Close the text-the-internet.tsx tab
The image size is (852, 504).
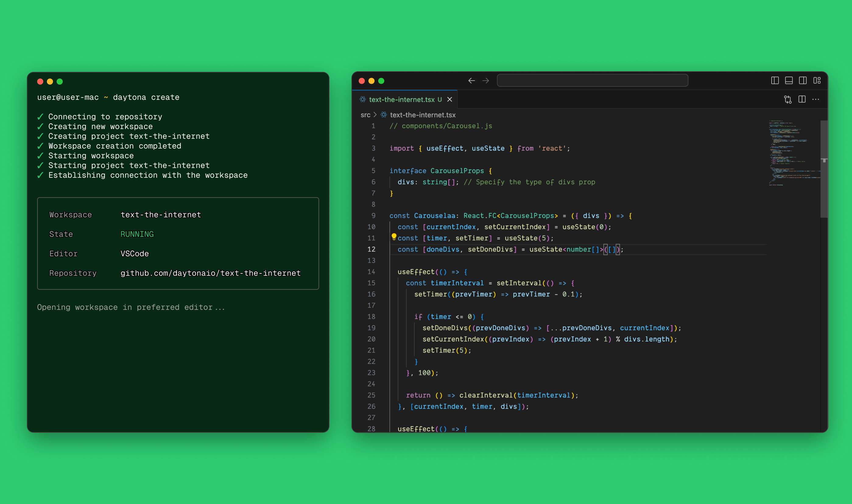pos(449,100)
